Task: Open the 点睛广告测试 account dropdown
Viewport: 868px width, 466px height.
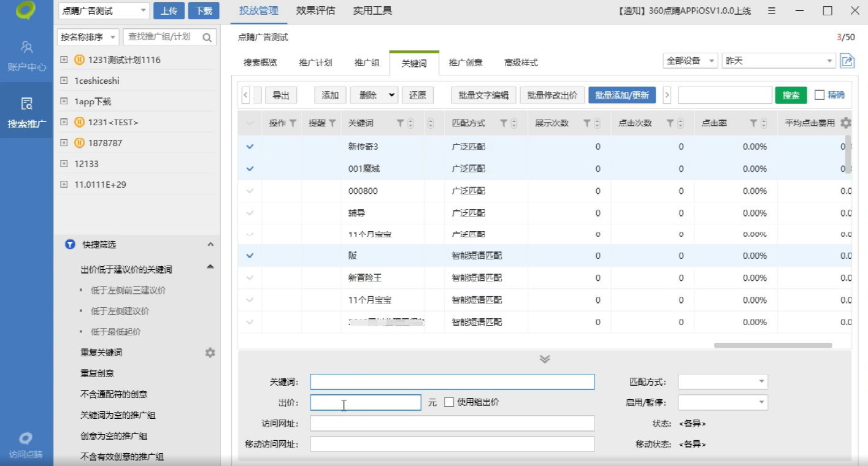Action: (104, 10)
